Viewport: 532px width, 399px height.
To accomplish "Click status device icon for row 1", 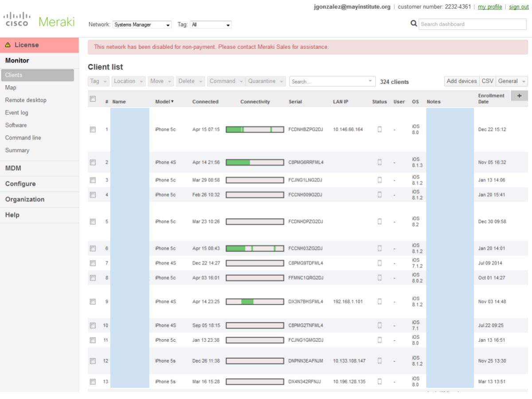I will click(379, 129).
